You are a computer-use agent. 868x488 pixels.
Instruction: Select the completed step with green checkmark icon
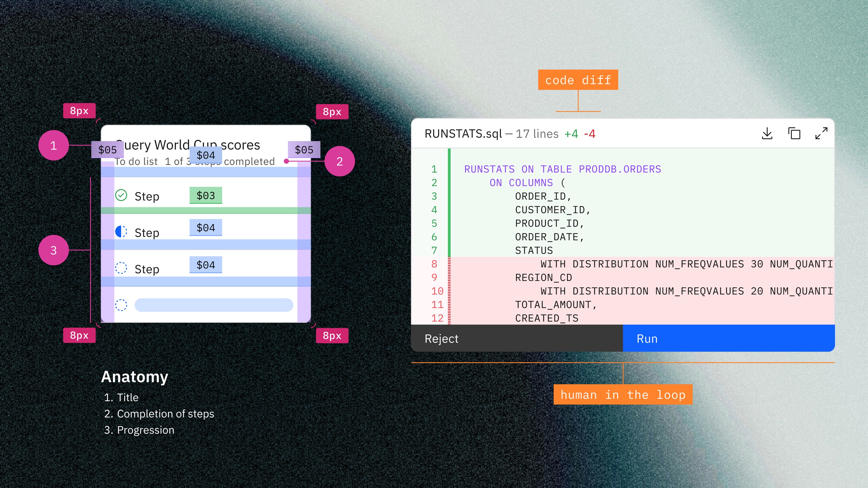[121, 195]
